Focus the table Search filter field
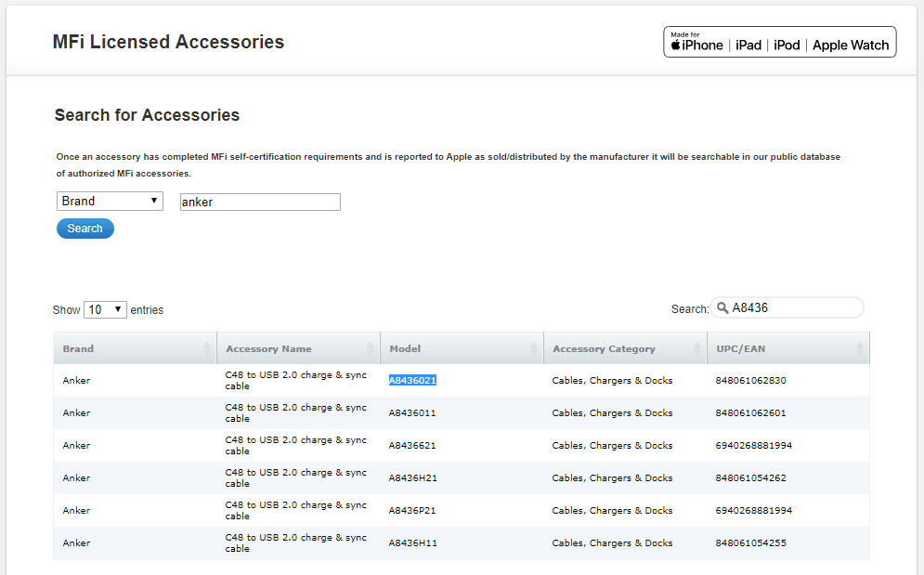Screen dimensions: 924x575 [x=787, y=307]
